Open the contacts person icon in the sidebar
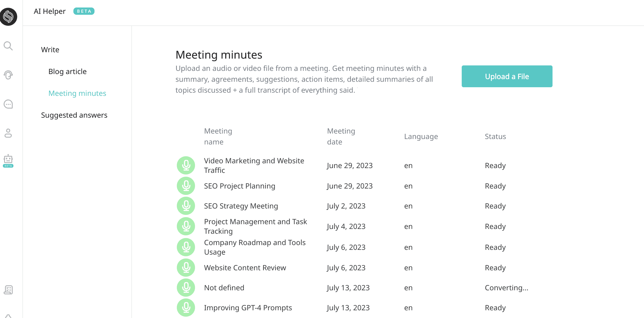This screenshot has width=644, height=318. point(8,133)
